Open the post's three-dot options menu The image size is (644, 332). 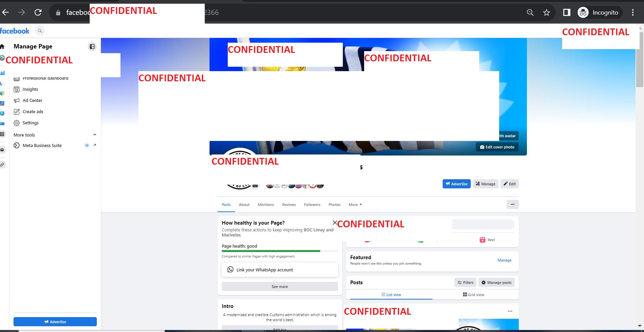point(510,311)
